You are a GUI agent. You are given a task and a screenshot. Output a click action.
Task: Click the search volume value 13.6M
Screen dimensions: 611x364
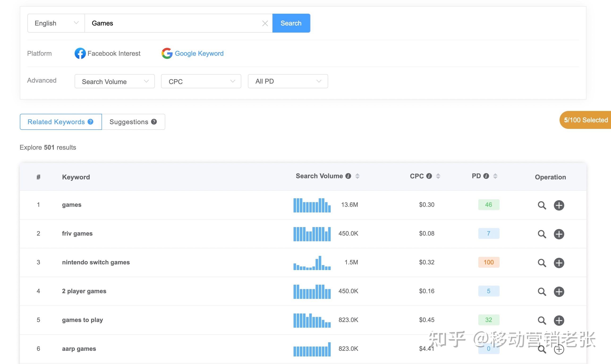(349, 205)
